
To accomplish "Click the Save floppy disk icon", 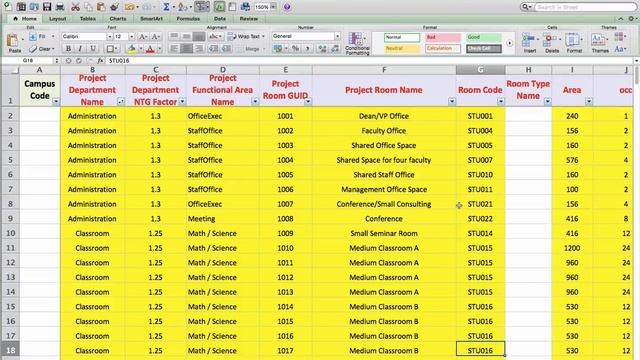I will (47, 7).
